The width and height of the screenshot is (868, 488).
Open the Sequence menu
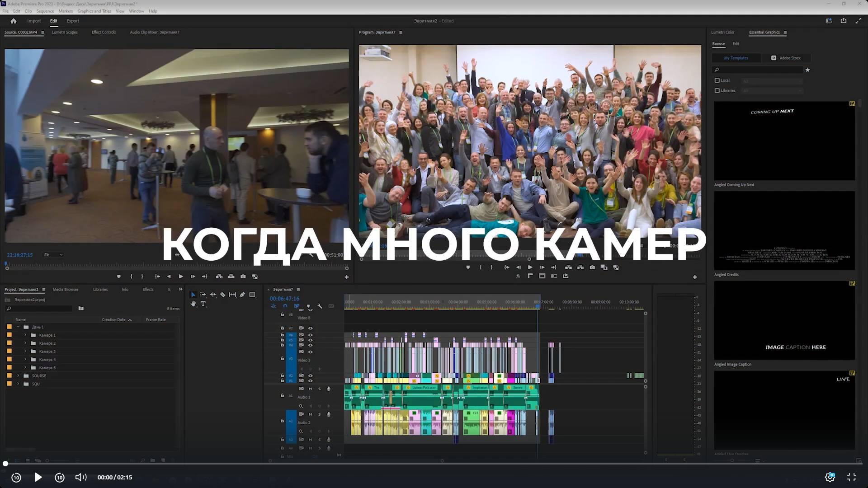(45, 11)
